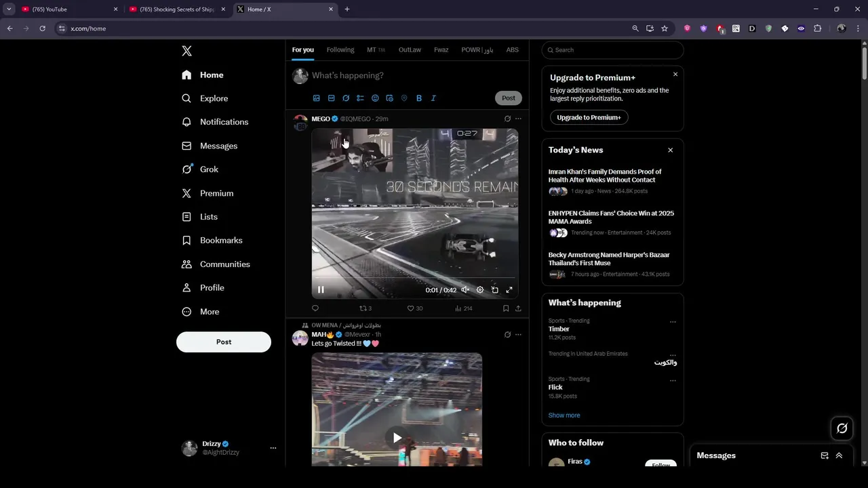Play the MAH Twisted video
The image size is (868, 488).
click(397, 438)
